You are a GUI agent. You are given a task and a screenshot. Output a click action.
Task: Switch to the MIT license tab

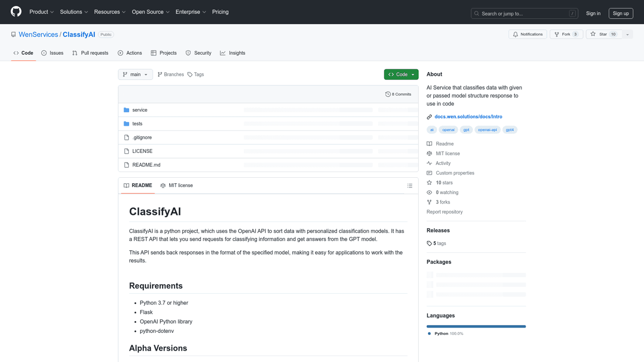177,186
